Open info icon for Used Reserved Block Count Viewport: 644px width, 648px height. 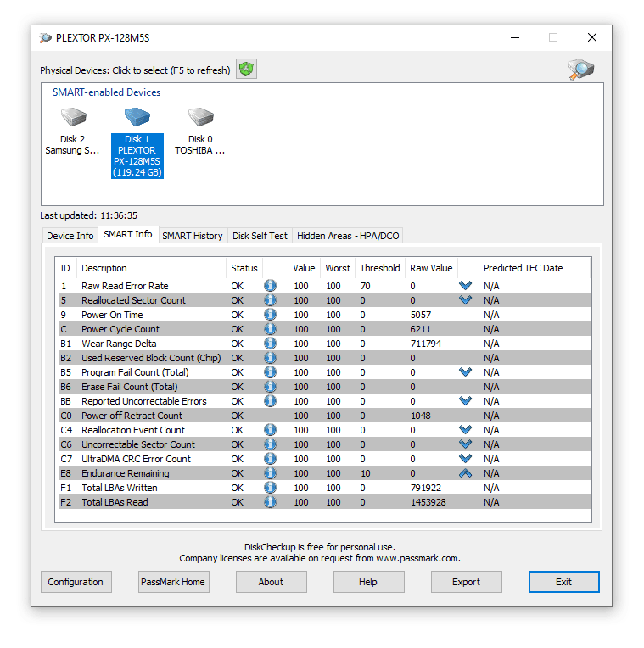point(271,358)
